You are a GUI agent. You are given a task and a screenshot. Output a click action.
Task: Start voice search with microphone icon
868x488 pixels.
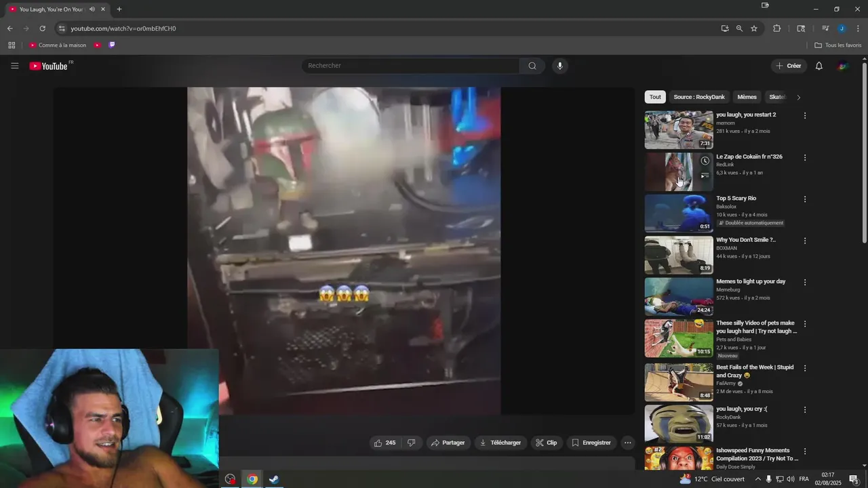(x=559, y=66)
